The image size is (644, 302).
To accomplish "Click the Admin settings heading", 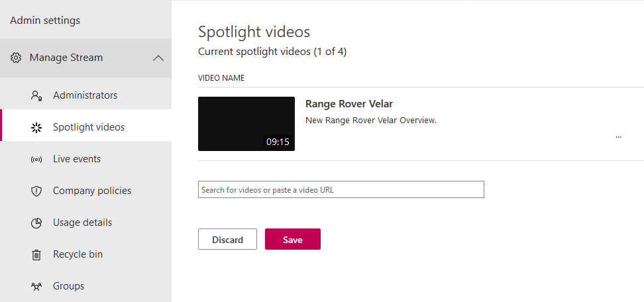I will (x=45, y=21).
